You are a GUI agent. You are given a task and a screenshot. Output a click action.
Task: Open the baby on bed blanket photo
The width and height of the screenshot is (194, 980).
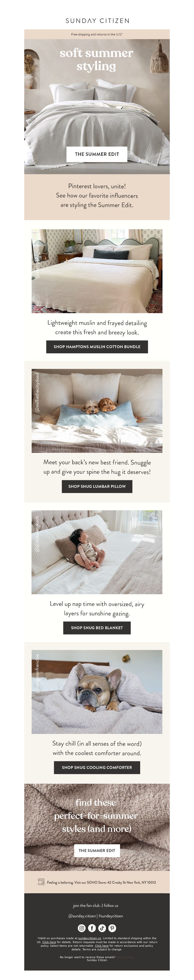[97, 552]
